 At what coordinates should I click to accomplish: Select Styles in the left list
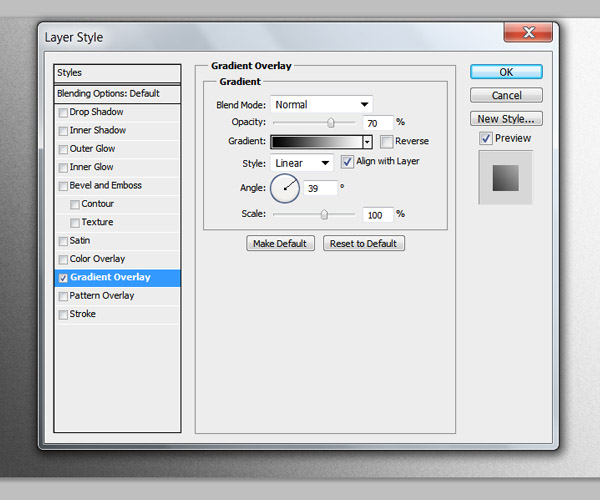tap(117, 73)
